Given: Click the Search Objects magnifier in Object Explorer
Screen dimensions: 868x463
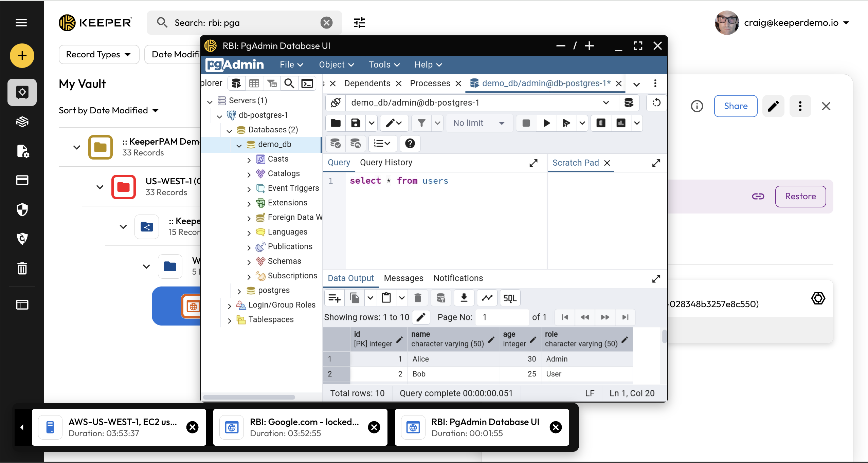Looking at the screenshot, I should point(289,84).
